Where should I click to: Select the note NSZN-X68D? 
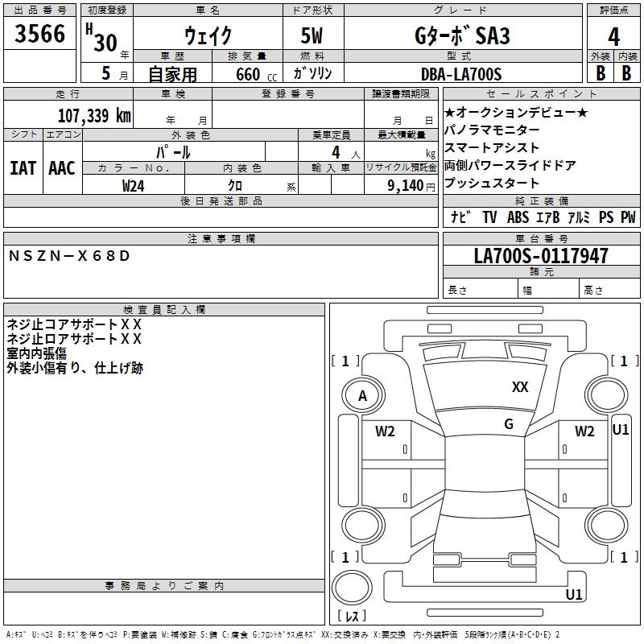69,256
